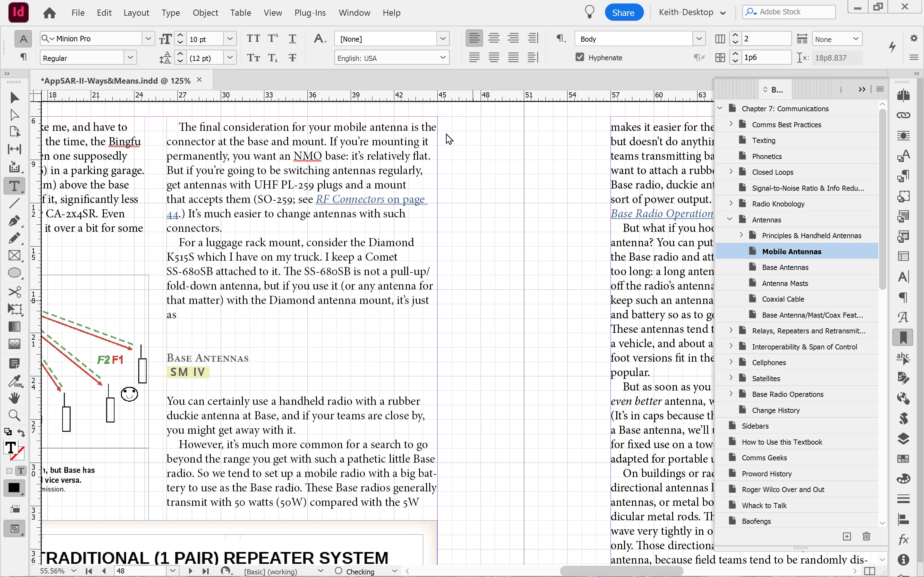The image size is (924, 577).
Task: Delete selected bookmark with trash icon
Action: (866, 537)
